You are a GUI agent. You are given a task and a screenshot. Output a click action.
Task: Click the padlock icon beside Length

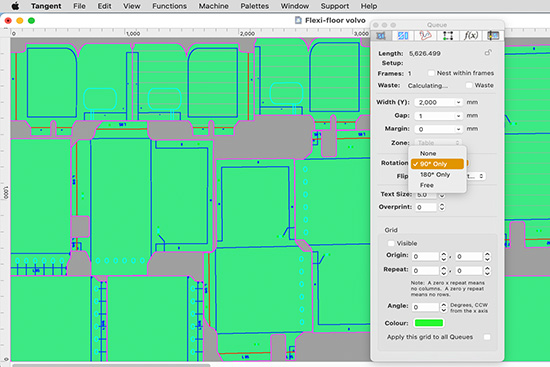click(x=488, y=53)
